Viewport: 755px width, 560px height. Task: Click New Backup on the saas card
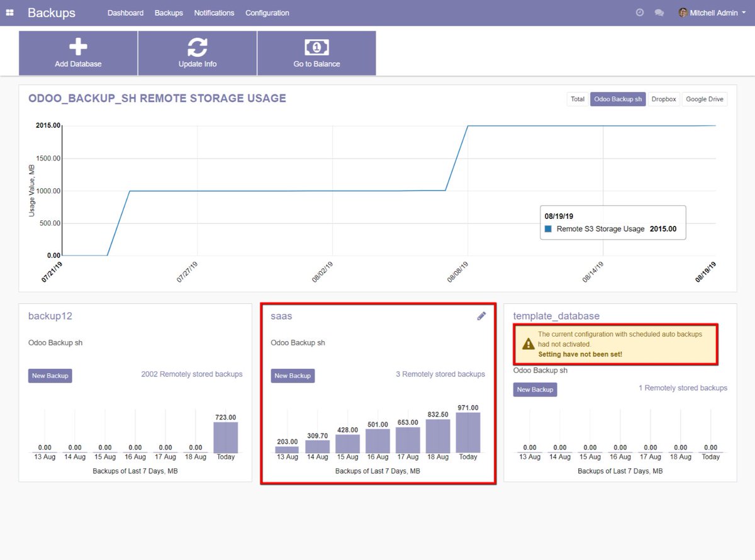293,375
